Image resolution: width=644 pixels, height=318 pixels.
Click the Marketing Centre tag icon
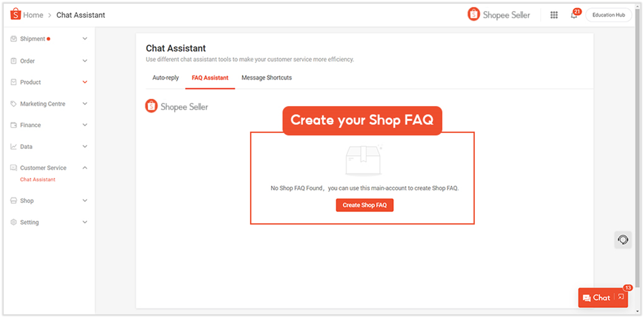[14, 104]
